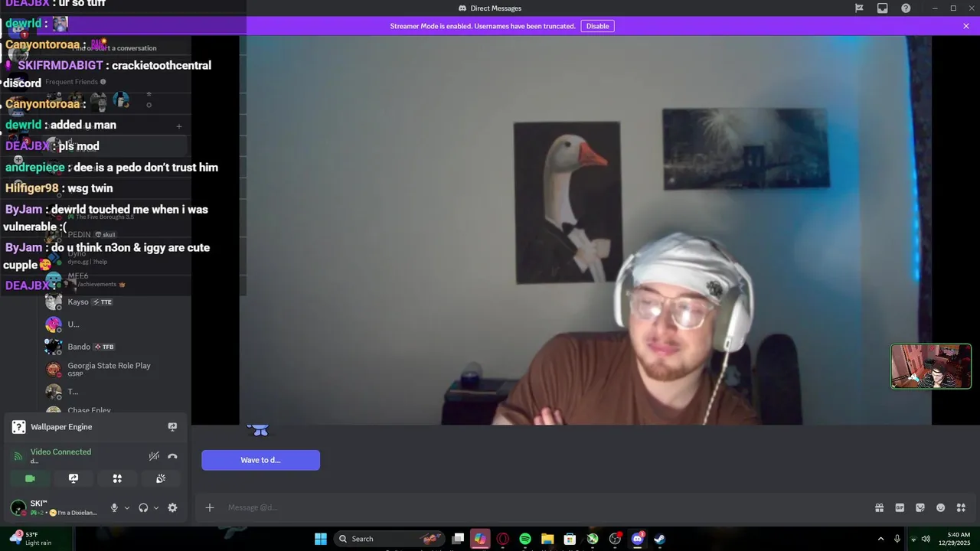Click the Video Connected status
980x551 pixels.
[x=60, y=452]
